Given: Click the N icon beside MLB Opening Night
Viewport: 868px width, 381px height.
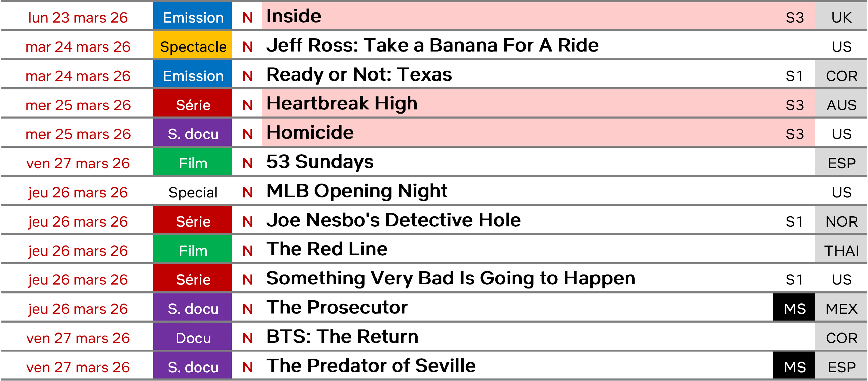Looking at the screenshot, I should click(248, 193).
